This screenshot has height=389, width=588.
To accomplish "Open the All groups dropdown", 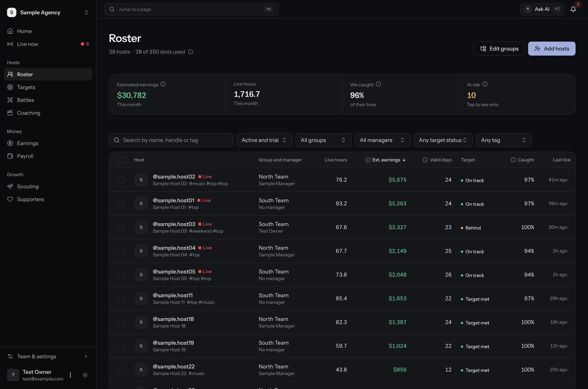I will [x=323, y=140].
